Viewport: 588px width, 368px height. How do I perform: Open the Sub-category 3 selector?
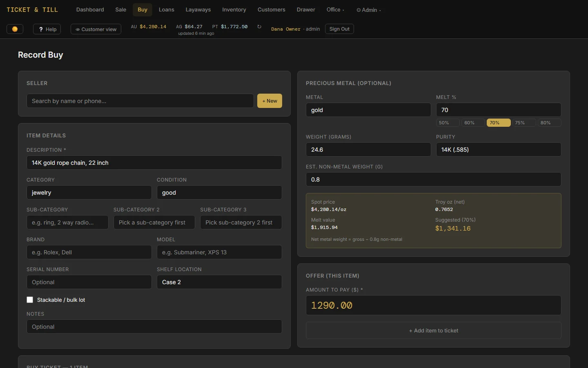coord(241,222)
